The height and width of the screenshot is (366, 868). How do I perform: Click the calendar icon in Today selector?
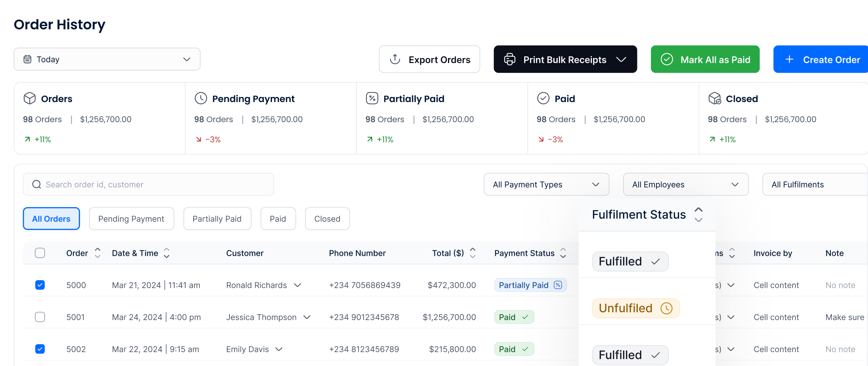coord(27,59)
